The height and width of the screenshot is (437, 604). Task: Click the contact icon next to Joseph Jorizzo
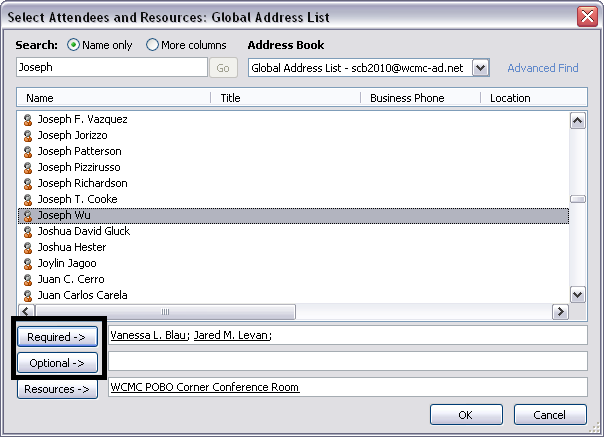coord(28,135)
